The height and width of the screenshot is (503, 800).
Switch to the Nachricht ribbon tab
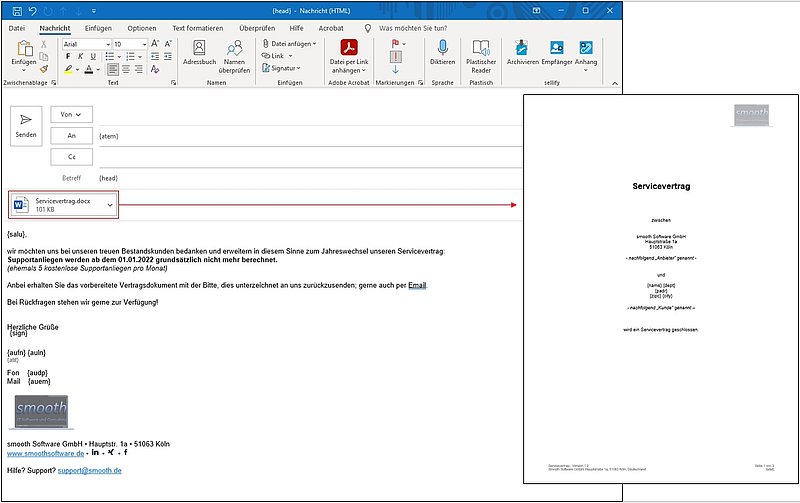click(x=55, y=28)
